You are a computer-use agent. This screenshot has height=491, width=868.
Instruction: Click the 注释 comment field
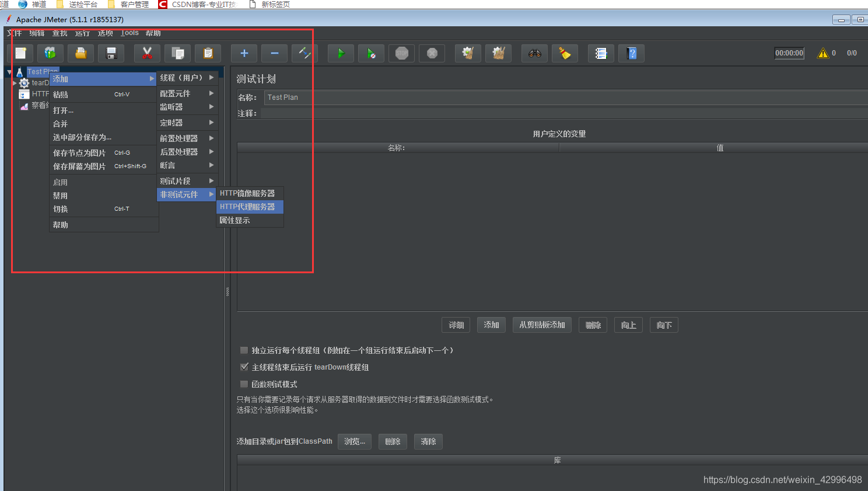[564, 113]
